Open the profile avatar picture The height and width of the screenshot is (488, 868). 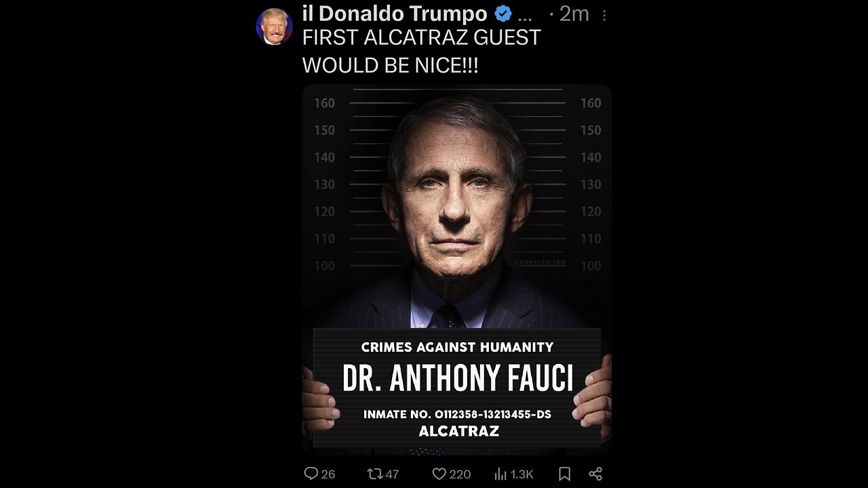[274, 26]
